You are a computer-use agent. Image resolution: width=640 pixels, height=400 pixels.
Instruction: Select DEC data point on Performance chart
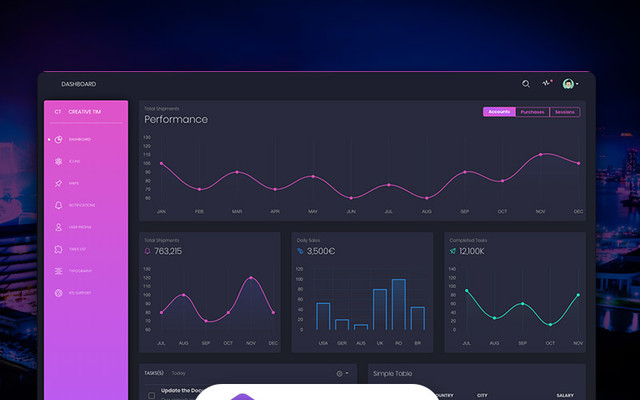pos(578,163)
